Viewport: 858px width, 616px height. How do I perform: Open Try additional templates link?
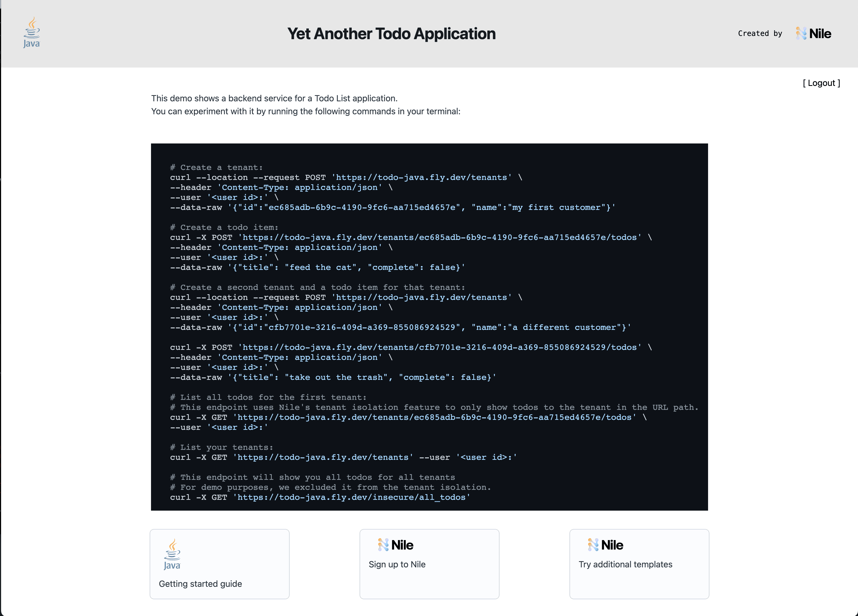pyautogui.click(x=625, y=564)
